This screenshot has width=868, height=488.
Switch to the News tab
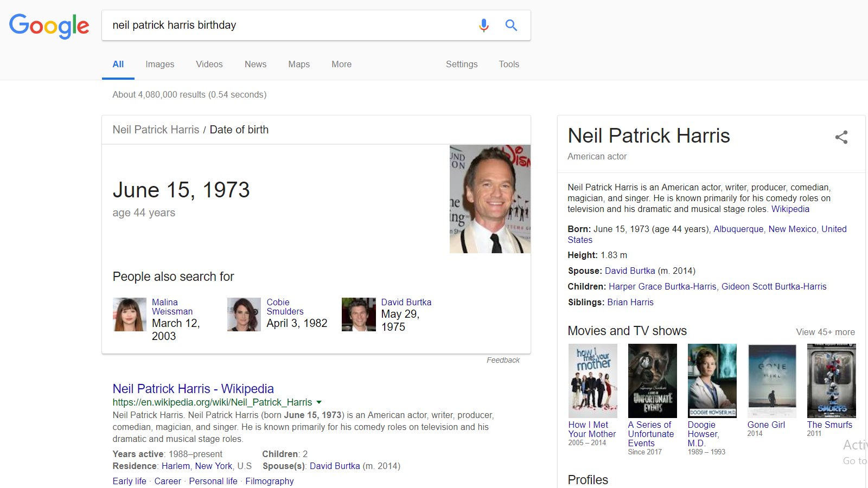[x=255, y=64]
